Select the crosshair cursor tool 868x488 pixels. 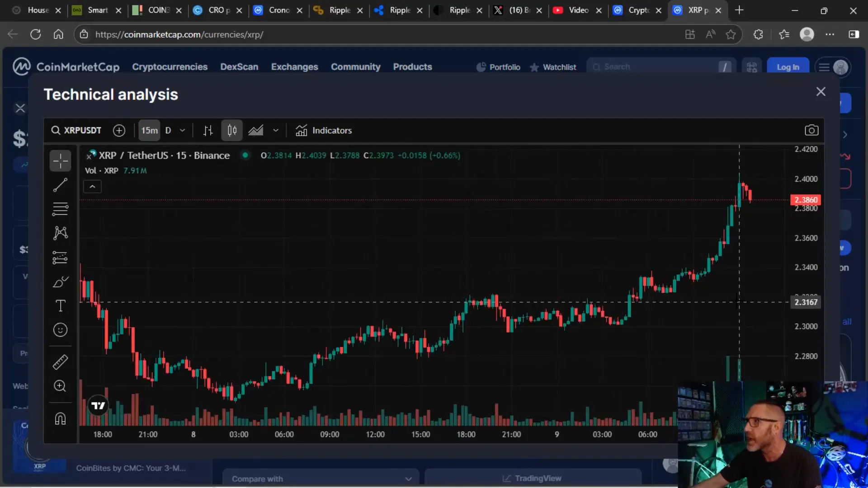[60, 161]
